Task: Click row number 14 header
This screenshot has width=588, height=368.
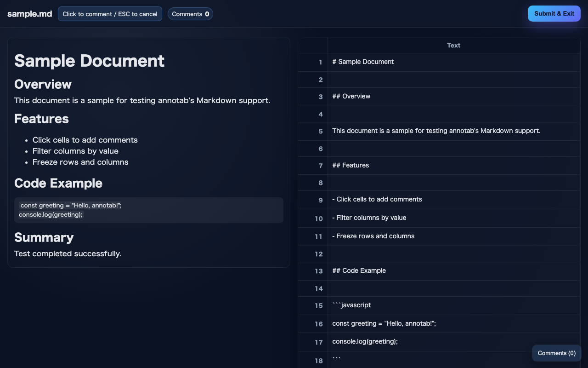Action: pyautogui.click(x=313, y=288)
